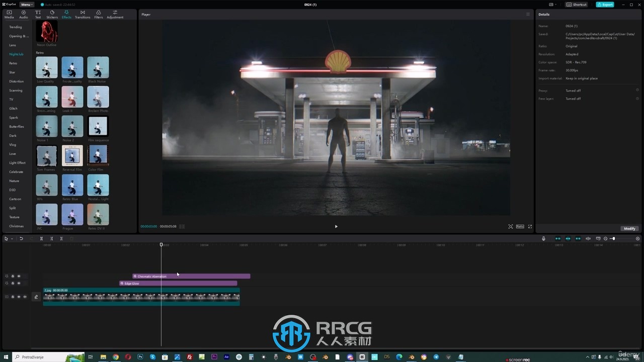Hide the Edge Glow track with its eye icon
The image size is (644, 362).
point(19,283)
